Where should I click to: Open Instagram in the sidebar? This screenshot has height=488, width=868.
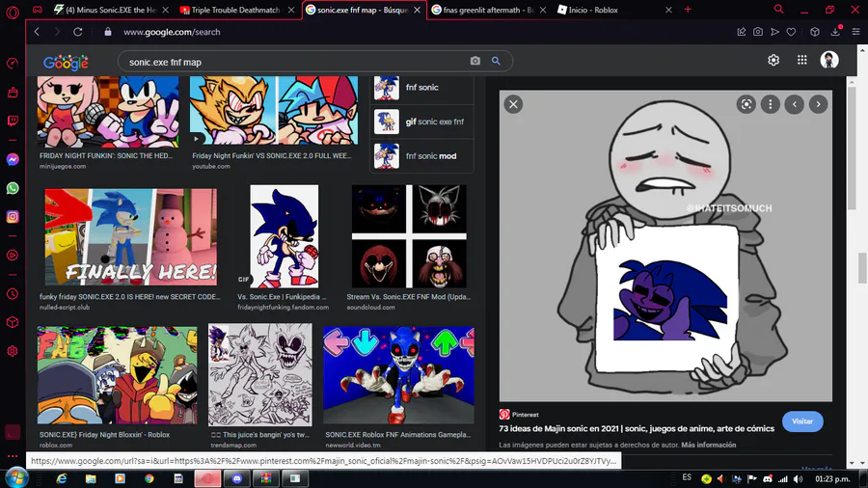click(13, 217)
